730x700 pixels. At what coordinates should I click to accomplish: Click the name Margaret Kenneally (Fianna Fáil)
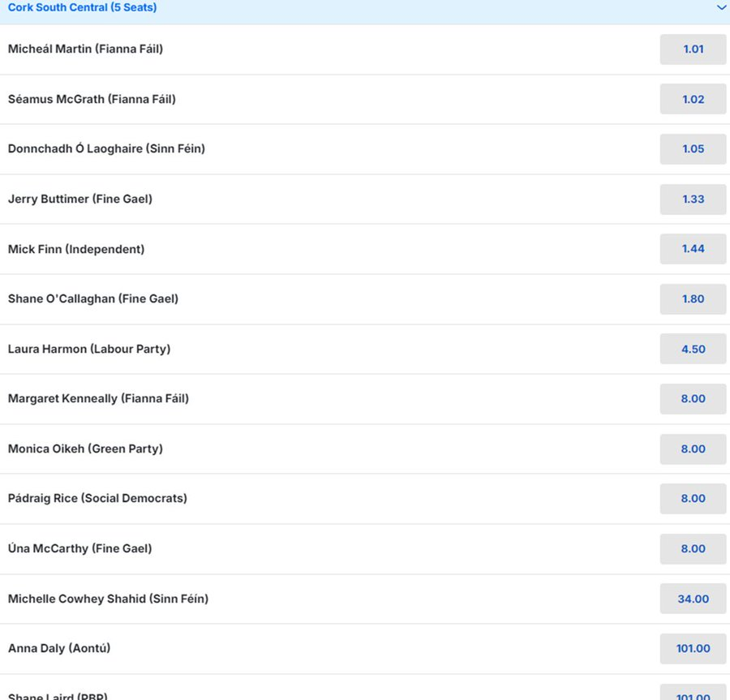pyautogui.click(x=98, y=399)
